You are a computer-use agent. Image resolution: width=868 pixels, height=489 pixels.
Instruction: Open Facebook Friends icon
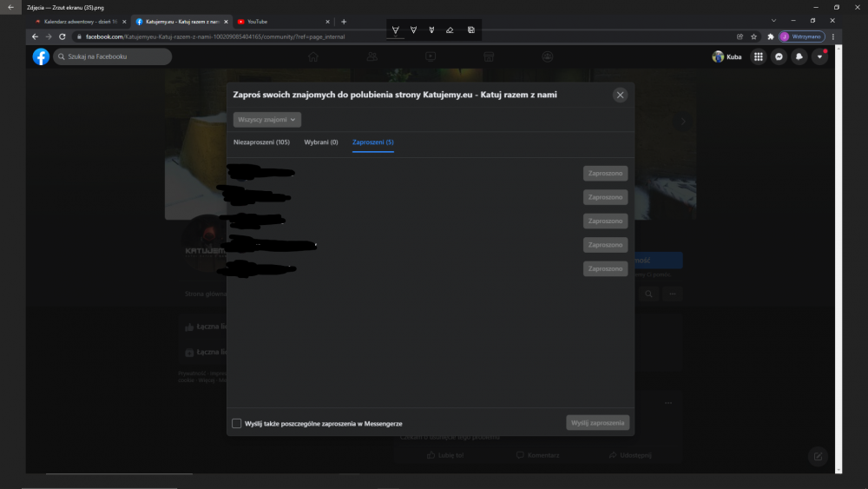point(372,56)
